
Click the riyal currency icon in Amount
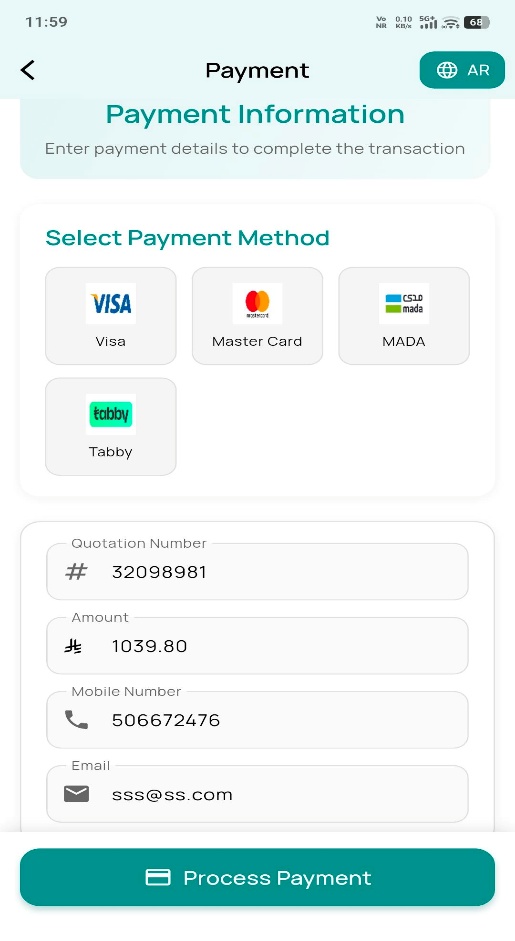(x=73, y=646)
